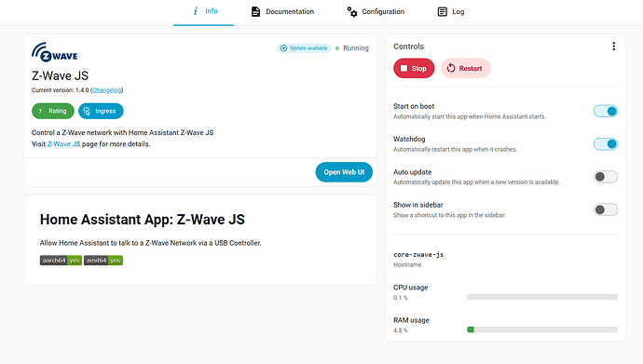This screenshot has height=364, width=643.
Task: Open the Documentation tab
Action: (x=282, y=12)
